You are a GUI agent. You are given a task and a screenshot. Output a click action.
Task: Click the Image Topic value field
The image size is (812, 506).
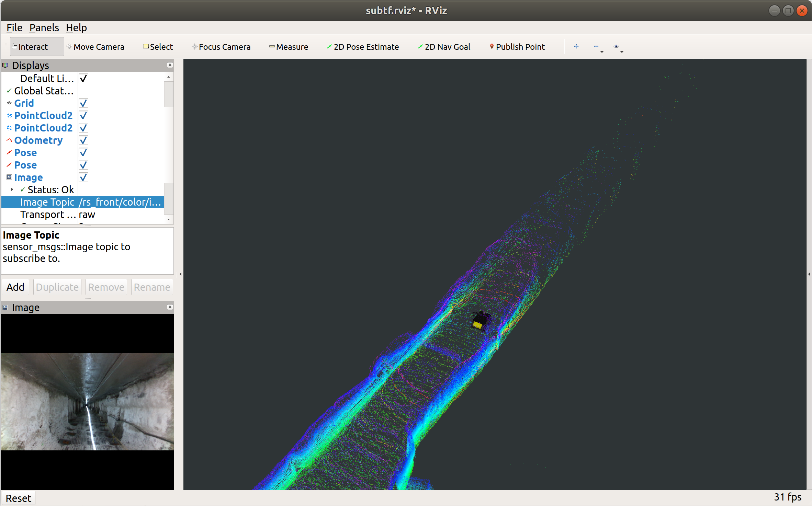coord(120,202)
